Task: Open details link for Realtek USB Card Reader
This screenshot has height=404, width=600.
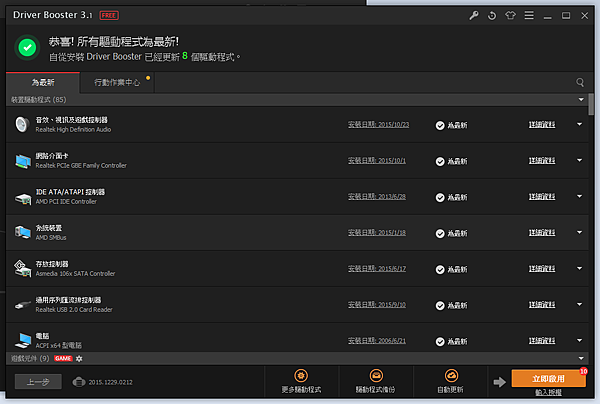Action: point(542,305)
